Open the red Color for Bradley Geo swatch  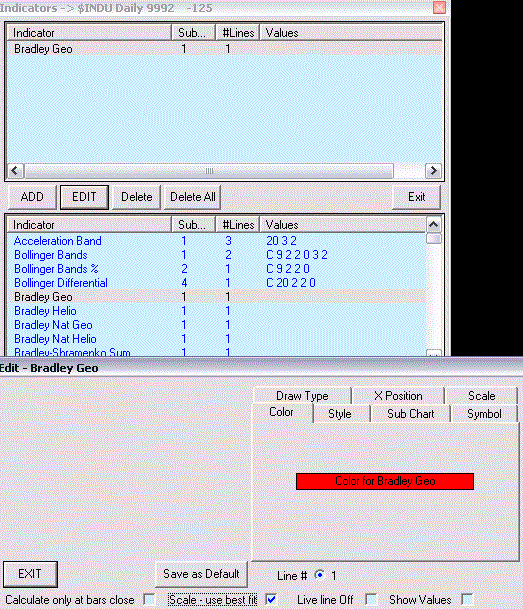point(385,481)
